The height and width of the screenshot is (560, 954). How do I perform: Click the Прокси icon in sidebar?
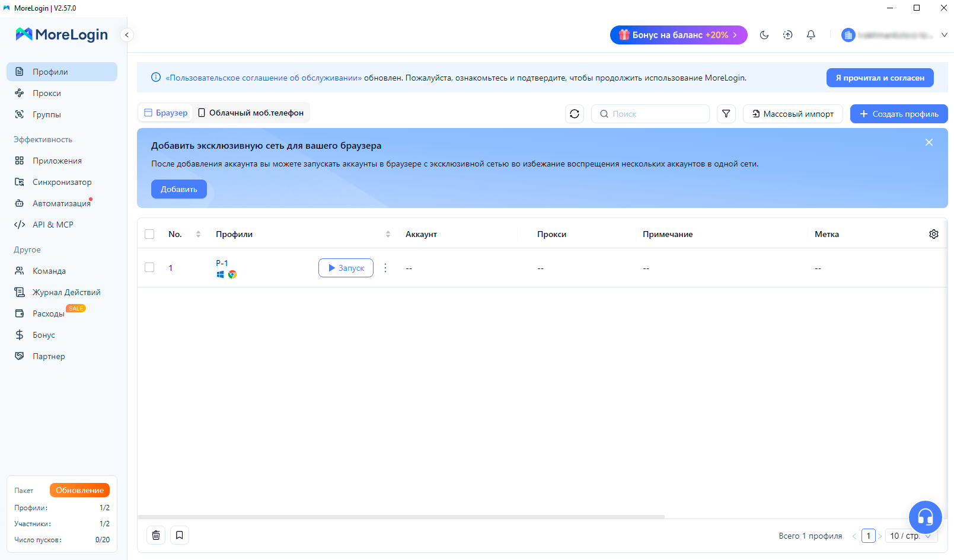[x=20, y=93]
